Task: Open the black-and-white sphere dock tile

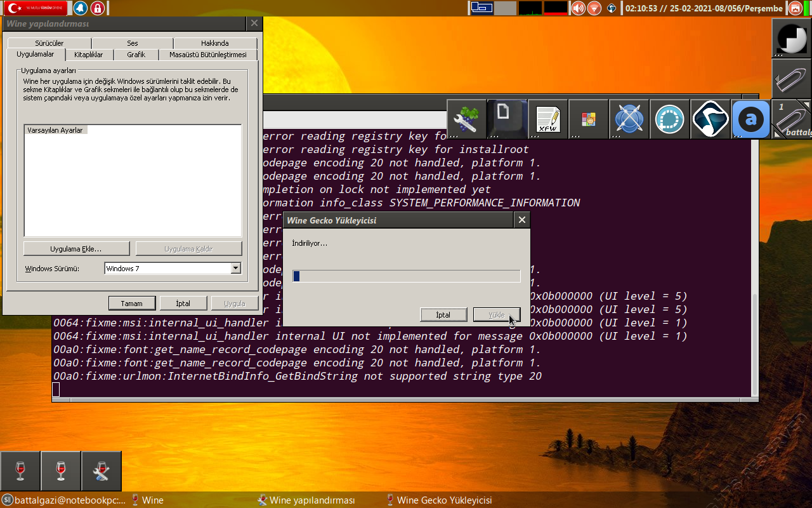Action: click(792, 38)
